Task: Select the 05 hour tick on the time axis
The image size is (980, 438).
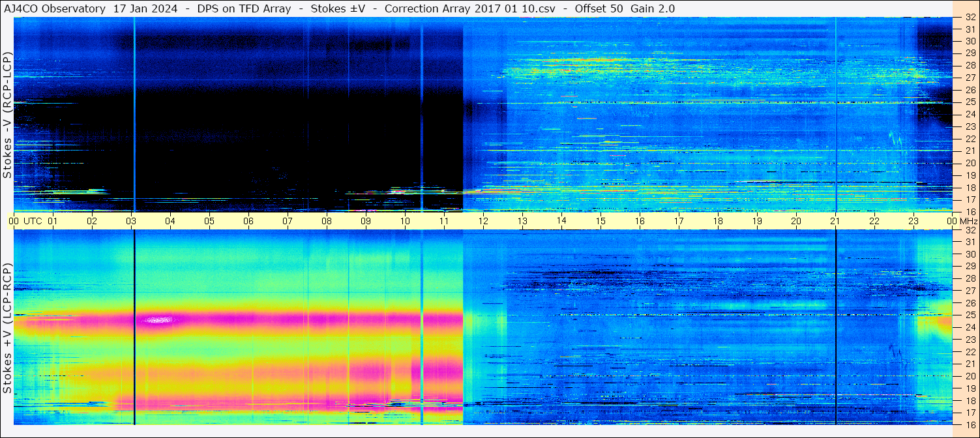Action: coord(209,221)
